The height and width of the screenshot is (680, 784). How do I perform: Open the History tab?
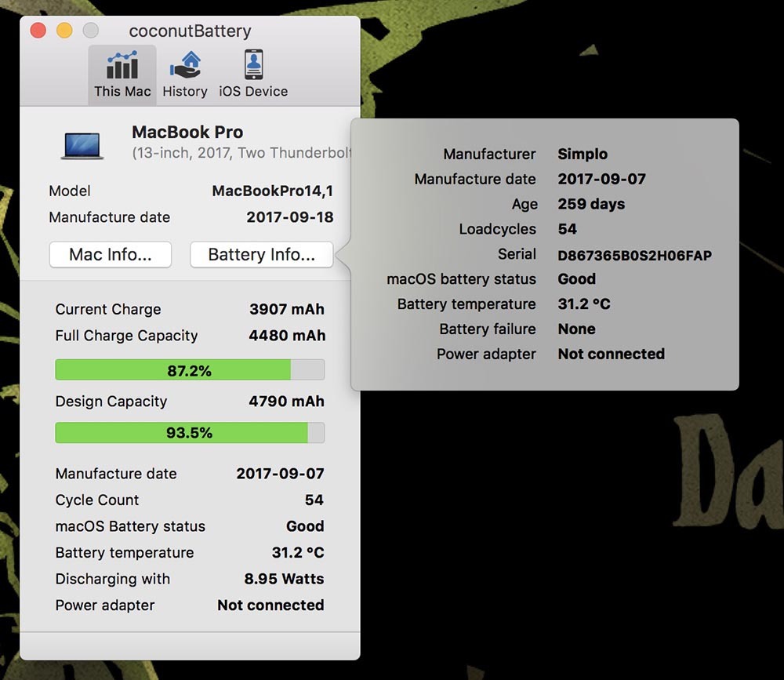[185, 75]
